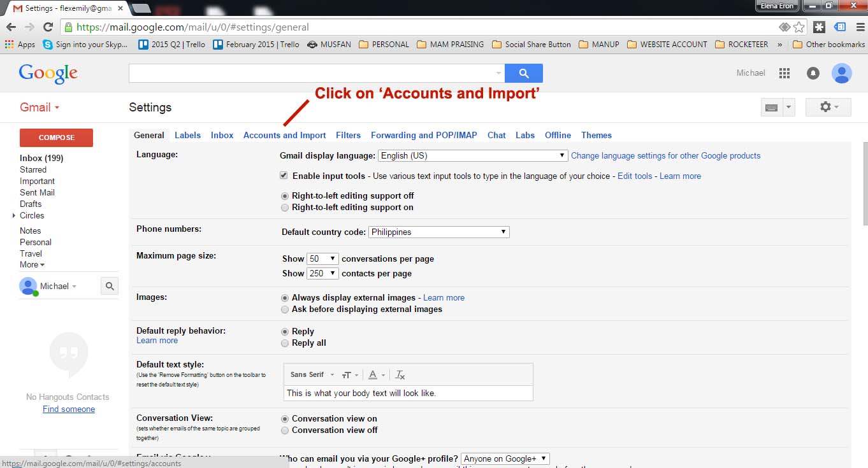Switch to the Accounts and Import tab

(x=284, y=135)
